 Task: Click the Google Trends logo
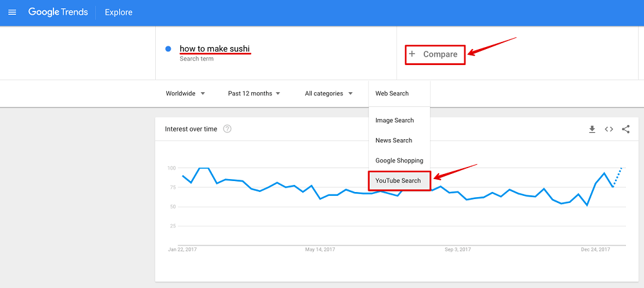click(58, 13)
